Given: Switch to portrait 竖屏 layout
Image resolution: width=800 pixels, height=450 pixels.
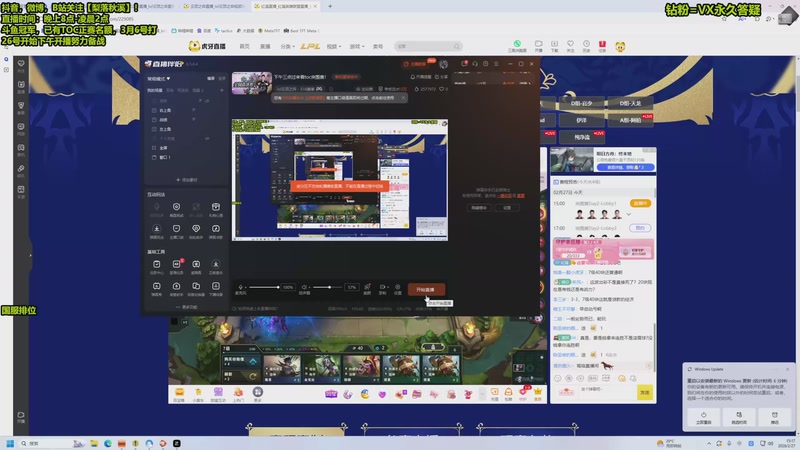Looking at the screenshot, I should pyautogui.click(x=221, y=79).
